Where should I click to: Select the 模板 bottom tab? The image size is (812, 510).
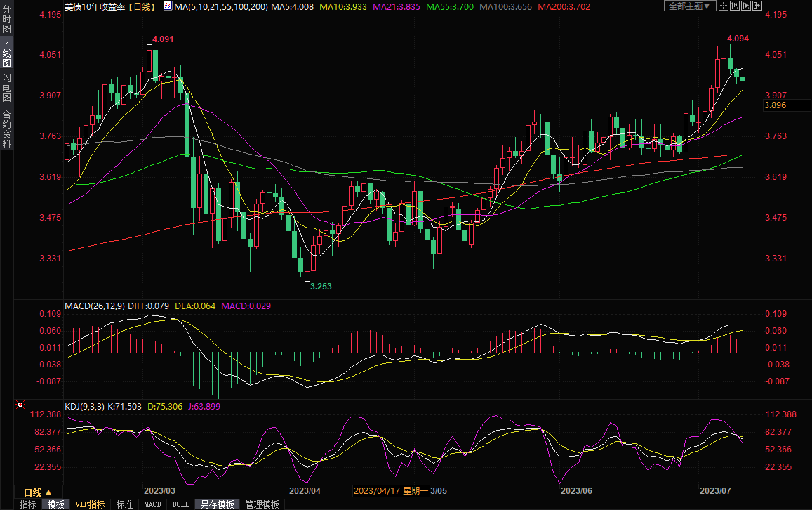(x=55, y=504)
